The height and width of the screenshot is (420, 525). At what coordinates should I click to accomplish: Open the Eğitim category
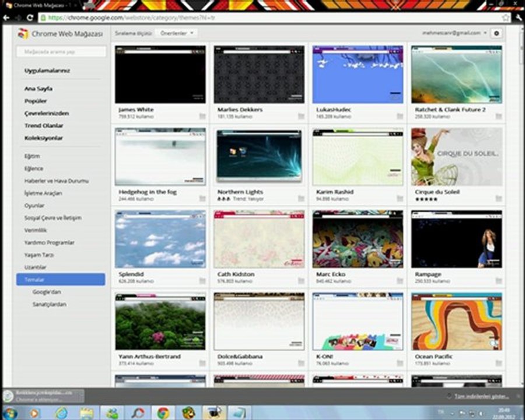tap(32, 156)
